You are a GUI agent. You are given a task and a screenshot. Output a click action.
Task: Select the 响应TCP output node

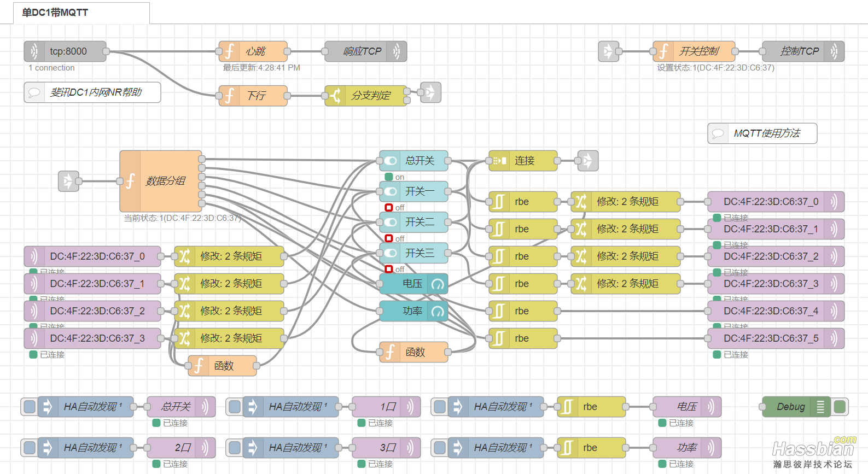366,51
